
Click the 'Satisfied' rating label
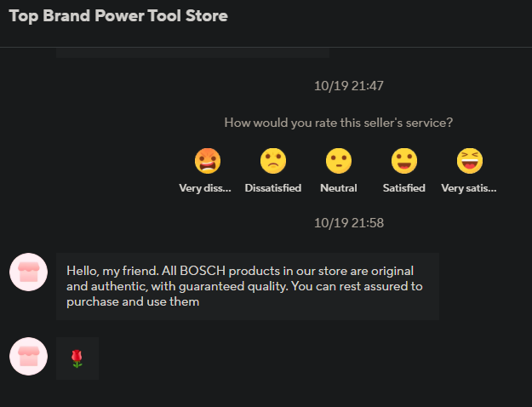pos(403,188)
